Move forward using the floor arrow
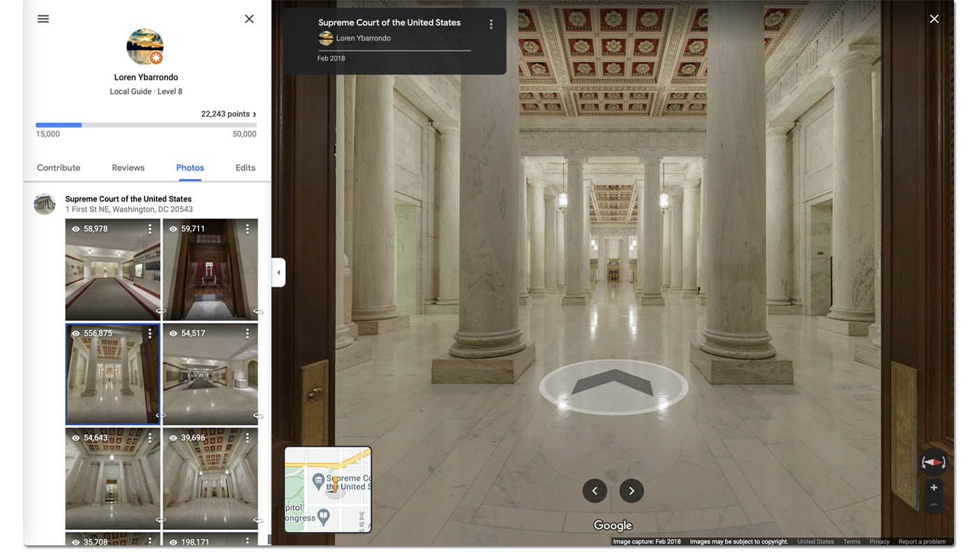The image size is (977, 560). pos(612,388)
